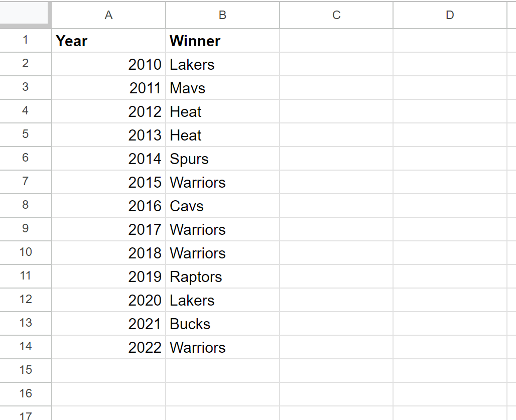This screenshot has height=420, width=516.
Task: Select column B header
Action: [222, 15]
